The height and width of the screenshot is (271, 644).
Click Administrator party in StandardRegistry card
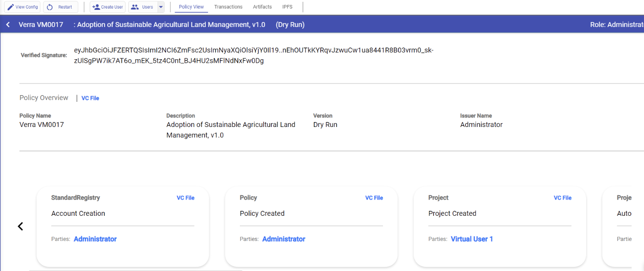[x=95, y=239]
